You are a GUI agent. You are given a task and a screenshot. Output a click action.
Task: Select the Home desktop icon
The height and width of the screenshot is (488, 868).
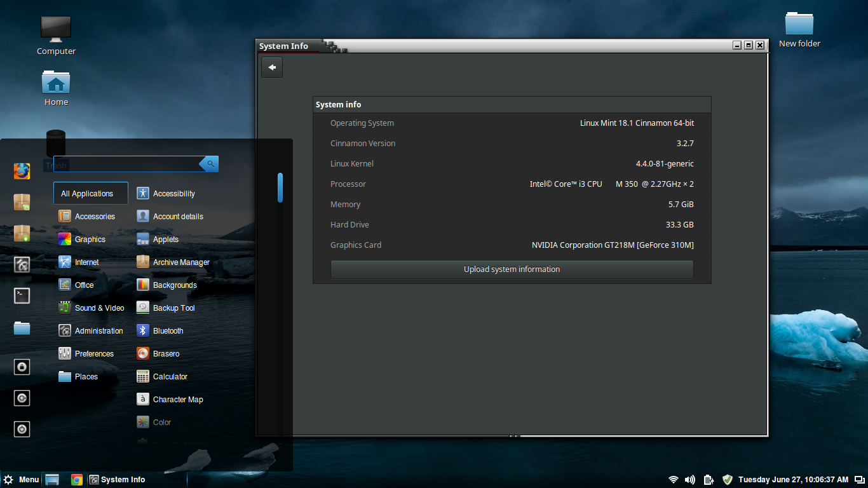(56, 88)
